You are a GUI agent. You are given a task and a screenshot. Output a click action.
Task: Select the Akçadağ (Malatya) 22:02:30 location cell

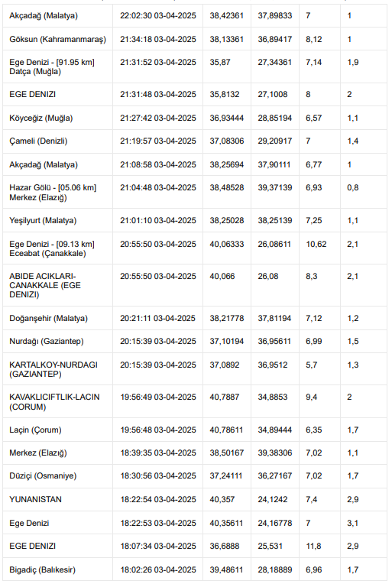[x=57, y=15]
